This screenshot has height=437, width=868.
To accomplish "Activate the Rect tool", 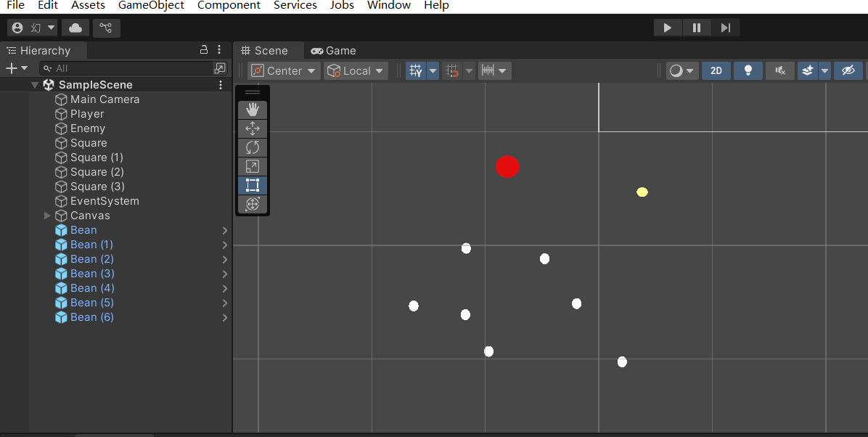I will [253, 185].
